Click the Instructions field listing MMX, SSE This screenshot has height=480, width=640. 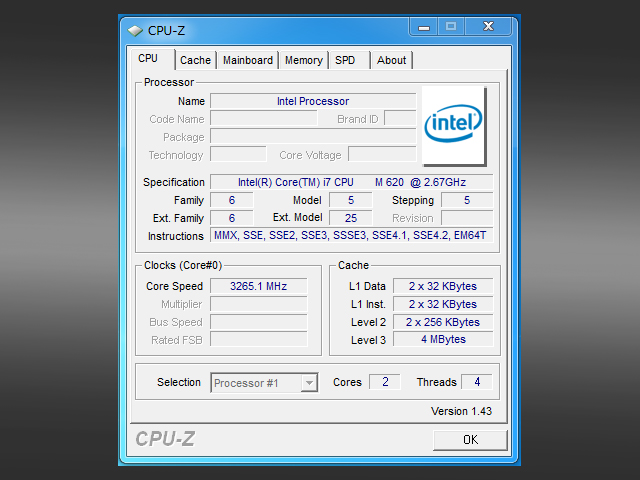point(351,236)
